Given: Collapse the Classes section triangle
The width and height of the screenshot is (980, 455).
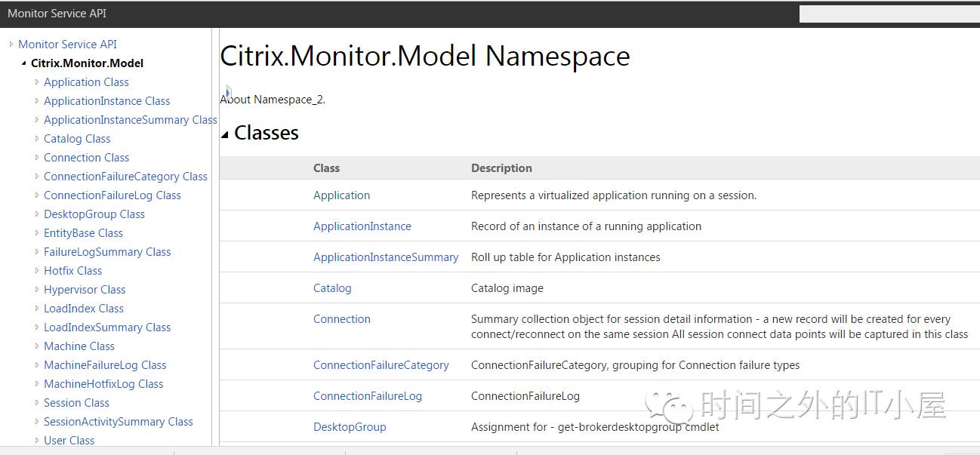Looking at the screenshot, I should pos(224,134).
